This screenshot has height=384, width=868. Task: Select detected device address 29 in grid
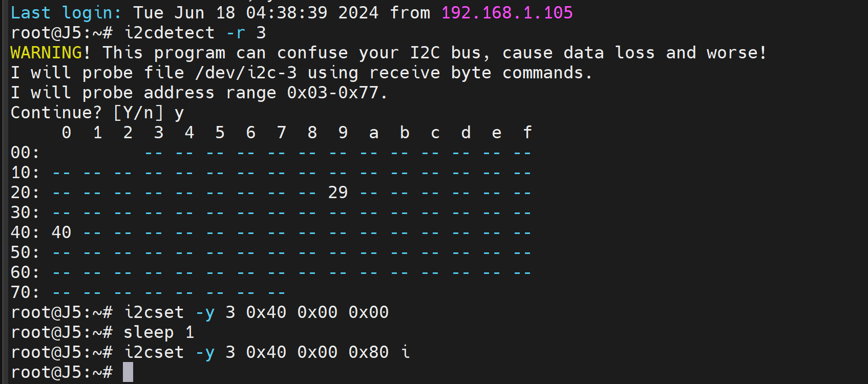(338, 193)
